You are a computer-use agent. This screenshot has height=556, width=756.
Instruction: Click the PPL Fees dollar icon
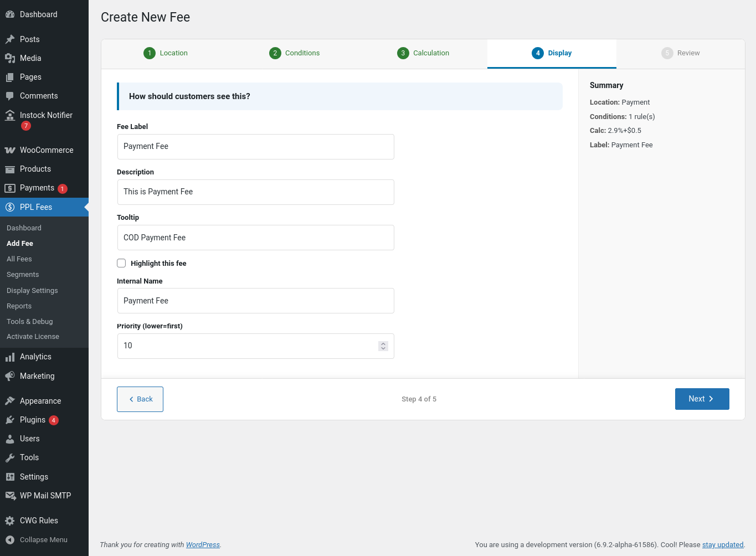click(10, 207)
